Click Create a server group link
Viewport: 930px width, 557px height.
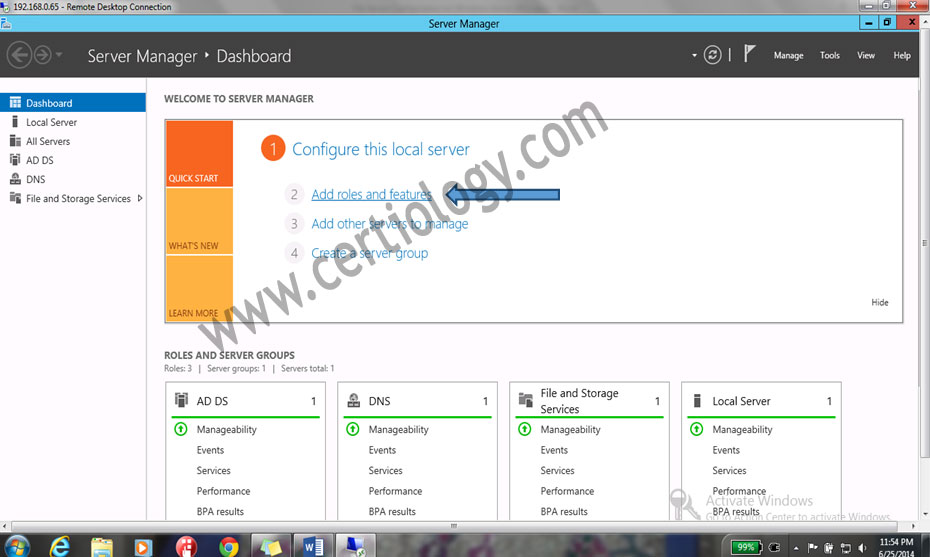pos(370,253)
